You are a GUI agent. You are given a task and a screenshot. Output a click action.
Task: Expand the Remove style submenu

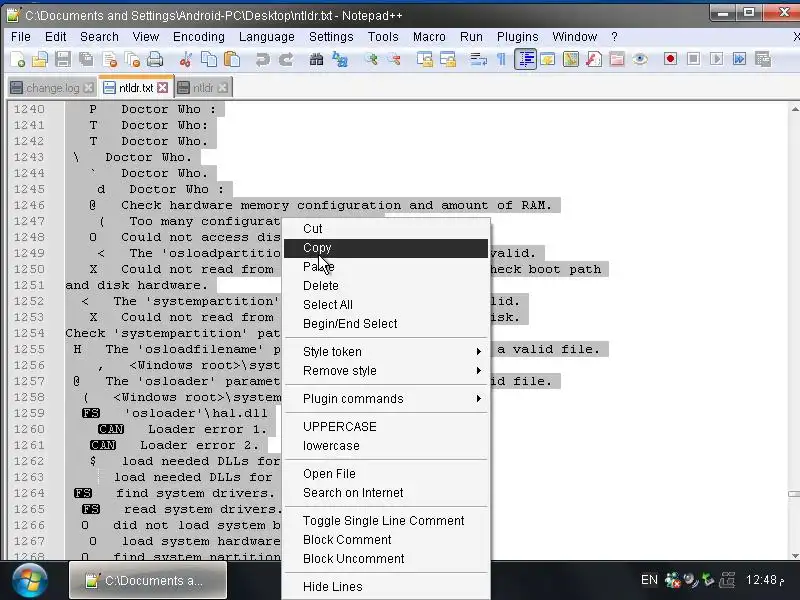(x=386, y=370)
